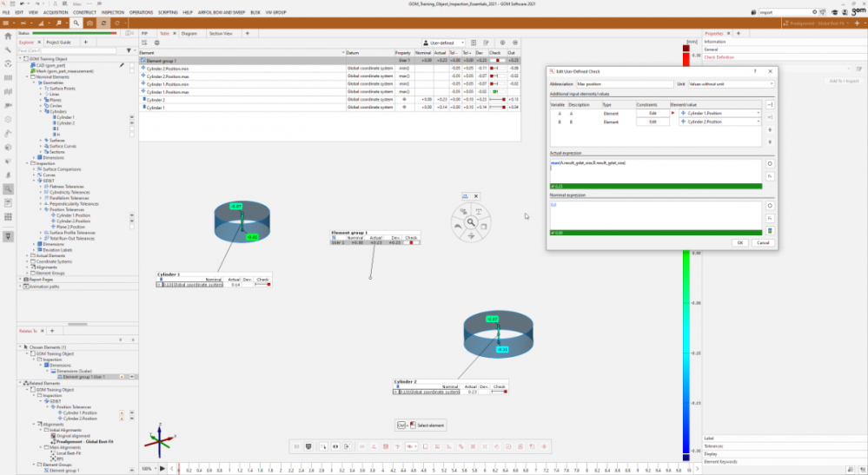Viewport: 868px width, 475px height.
Task: Toggle visibility checkbox for Mesh row
Action: [x=132, y=71]
